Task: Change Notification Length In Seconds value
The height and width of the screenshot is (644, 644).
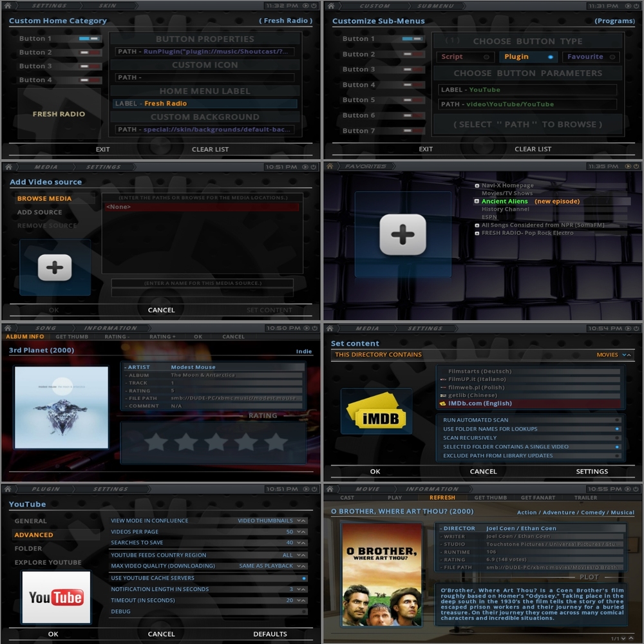Action: [301, 589]
